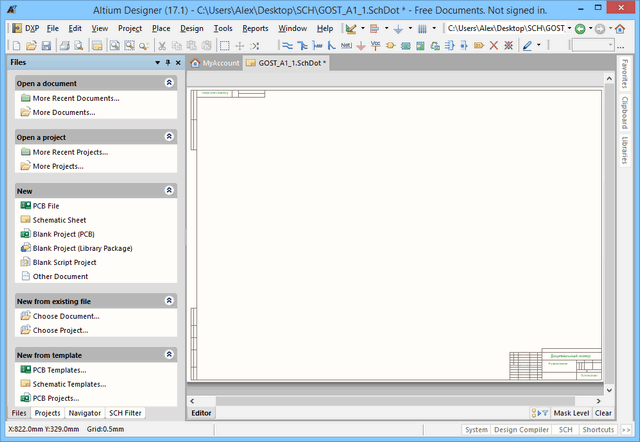Open the Files panel dropdown arrow

pyautogui.click(x=157, y=62)
